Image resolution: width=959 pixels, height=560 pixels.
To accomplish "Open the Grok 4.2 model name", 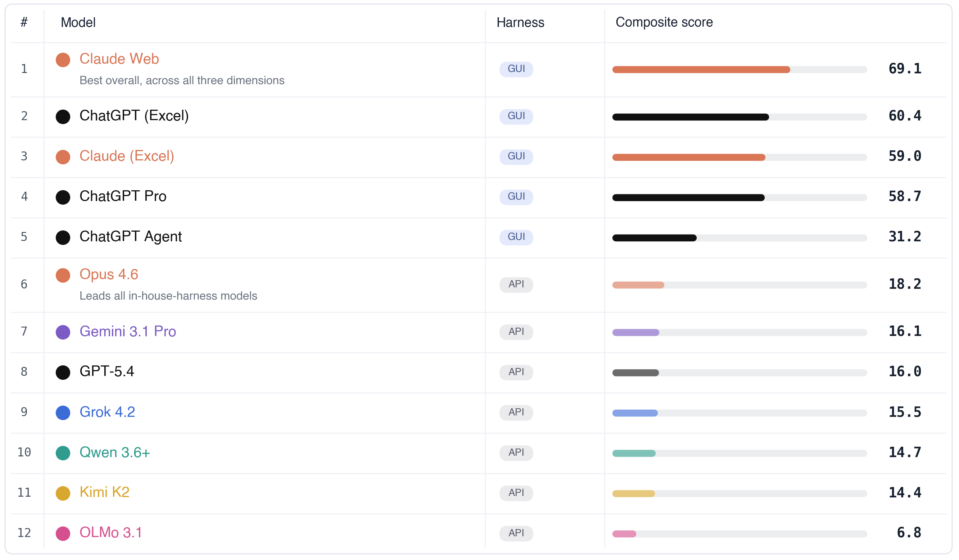I will coord(107,412).
